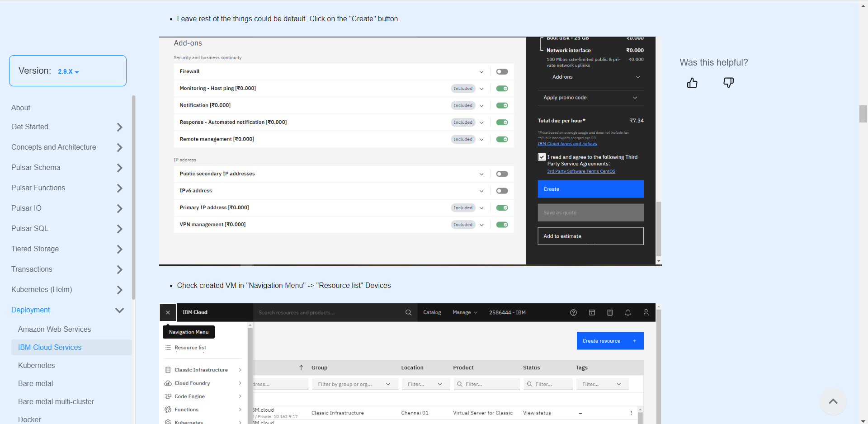Collapse the Deployment section
The width and height of the screenshot is (868, 424).
[119, 310]
